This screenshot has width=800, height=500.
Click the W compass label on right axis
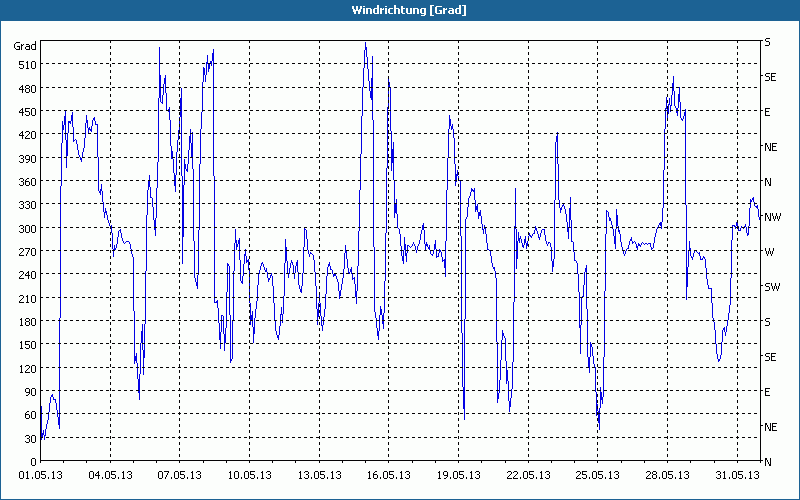tap(769, 252)
